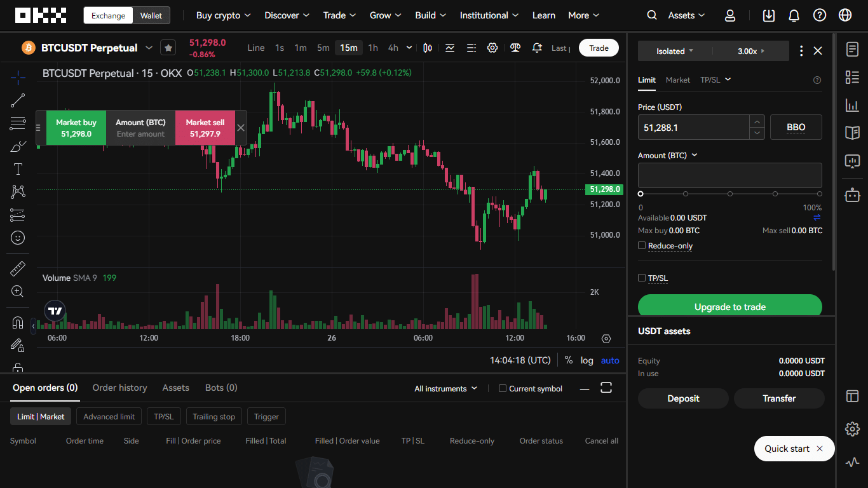Click the Market buy button
This screenshot has width=868, height=488.
[76, 128]
